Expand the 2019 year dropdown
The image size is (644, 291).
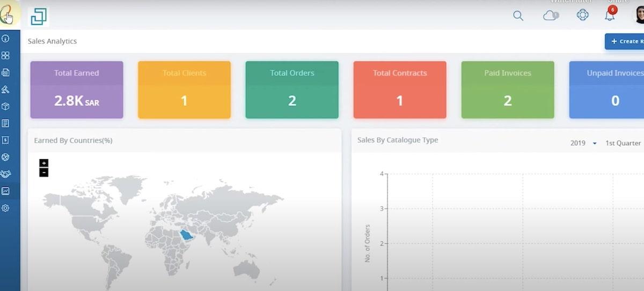point(583,143)
